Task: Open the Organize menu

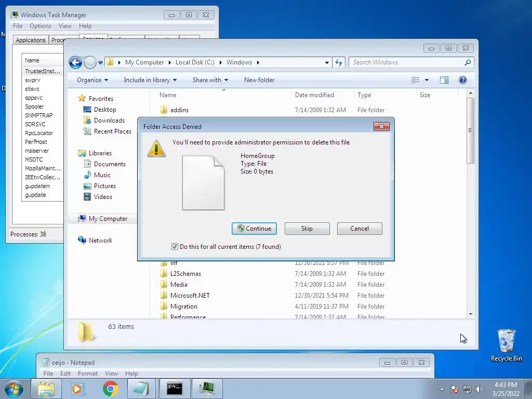Action: (92, 80)
